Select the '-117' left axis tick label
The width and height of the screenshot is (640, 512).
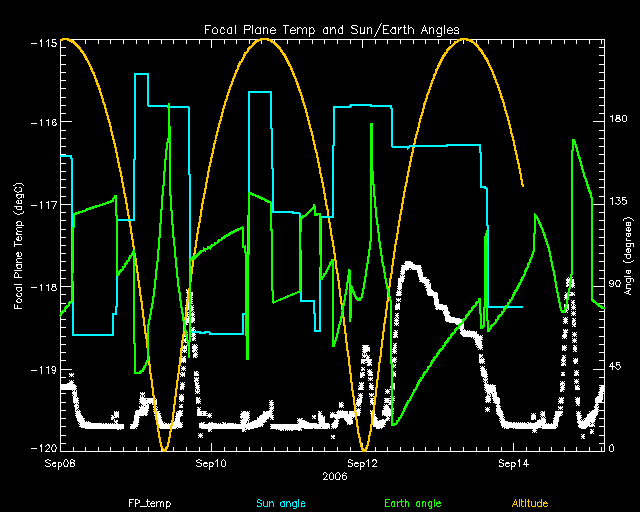click(42, 204)
